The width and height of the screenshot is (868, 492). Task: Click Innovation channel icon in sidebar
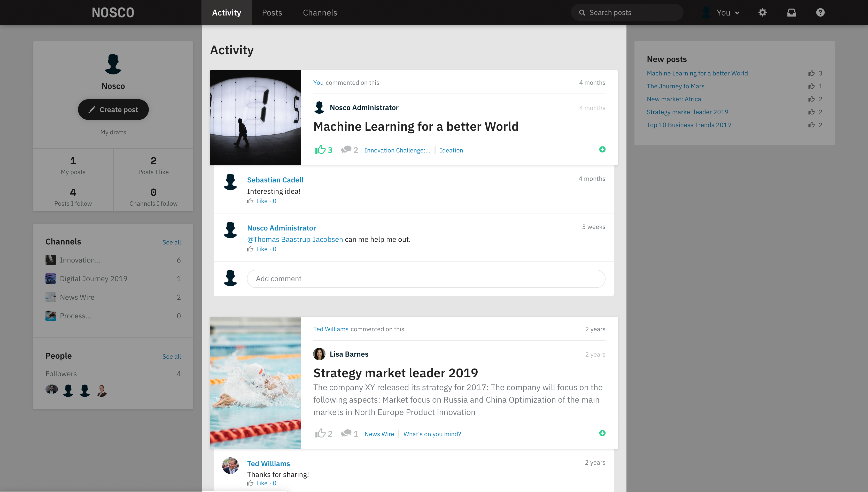51,260
